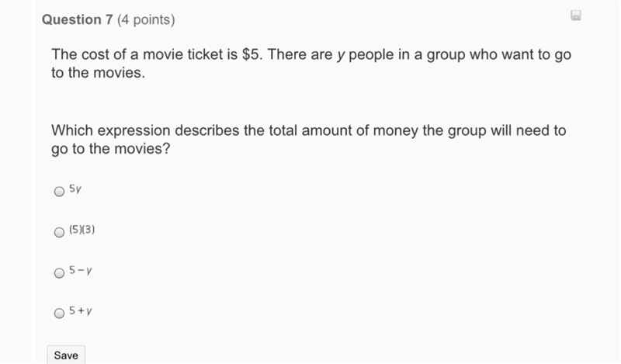
Task: Click the 5 + y answer label text
Action: point(81,310)
